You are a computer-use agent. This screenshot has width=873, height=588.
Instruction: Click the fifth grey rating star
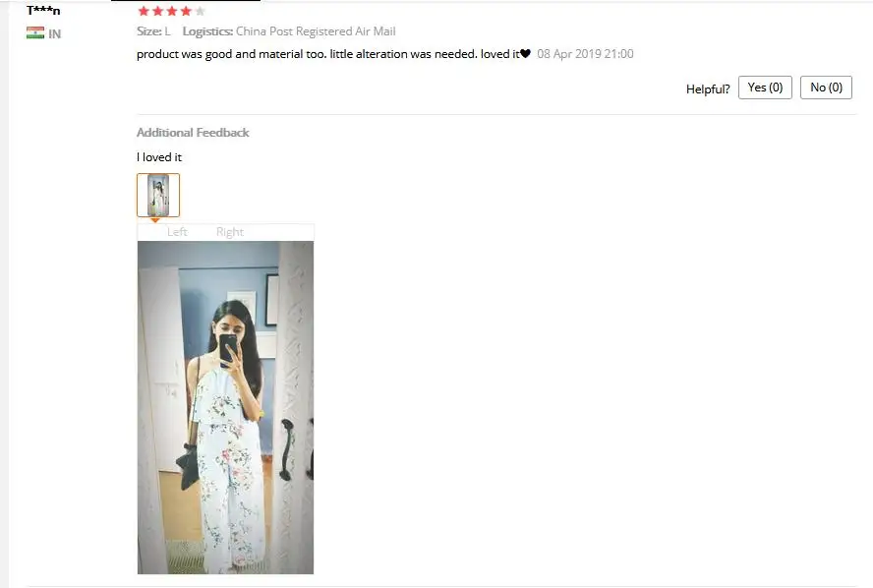point(200,11)
